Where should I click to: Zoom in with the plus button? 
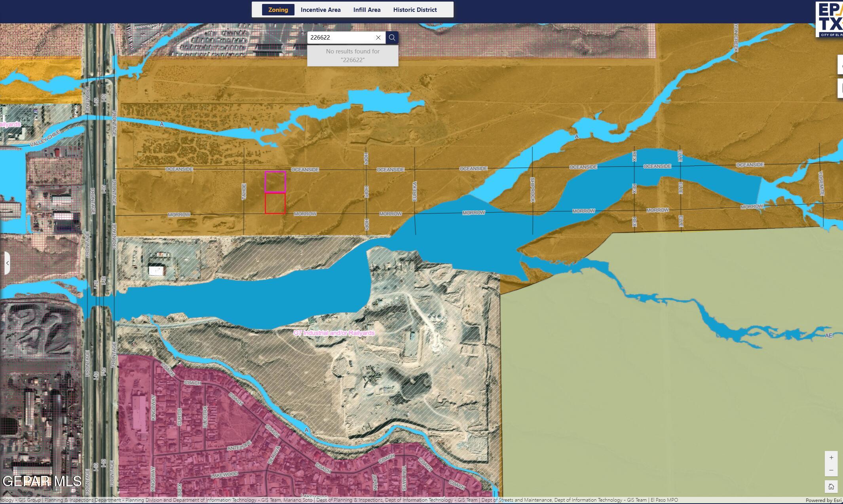coord(831,457)
